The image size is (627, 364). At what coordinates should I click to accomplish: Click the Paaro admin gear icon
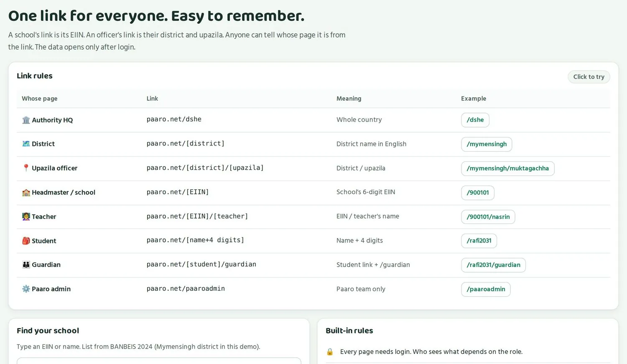pos(26,289)
